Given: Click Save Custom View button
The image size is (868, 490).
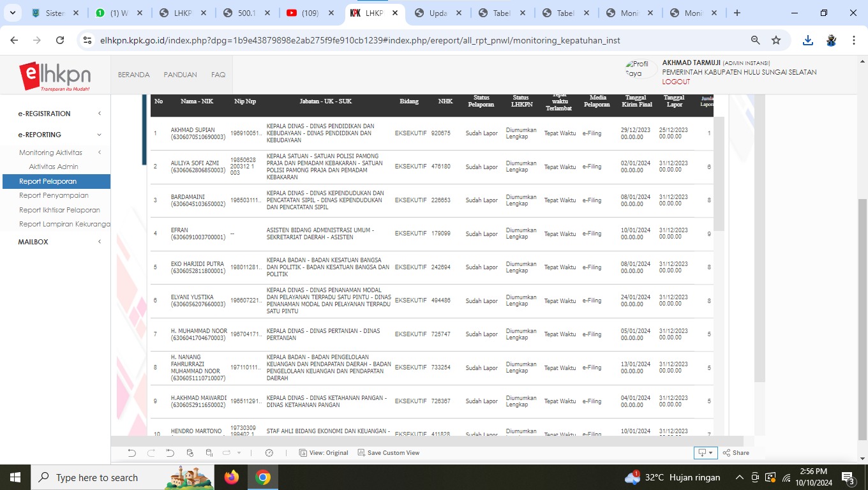Looking at the screenshot, I should [x=389, y=453].
